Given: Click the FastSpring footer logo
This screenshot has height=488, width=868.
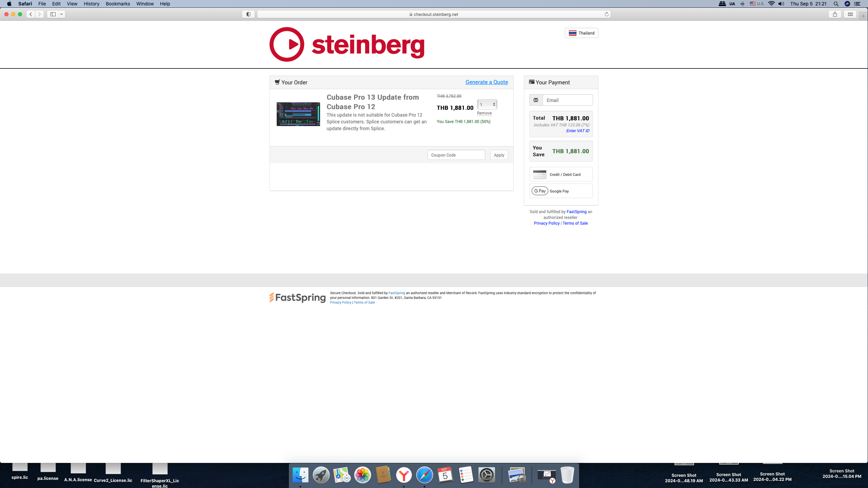Looking at the screenshot, I should 297,298.
